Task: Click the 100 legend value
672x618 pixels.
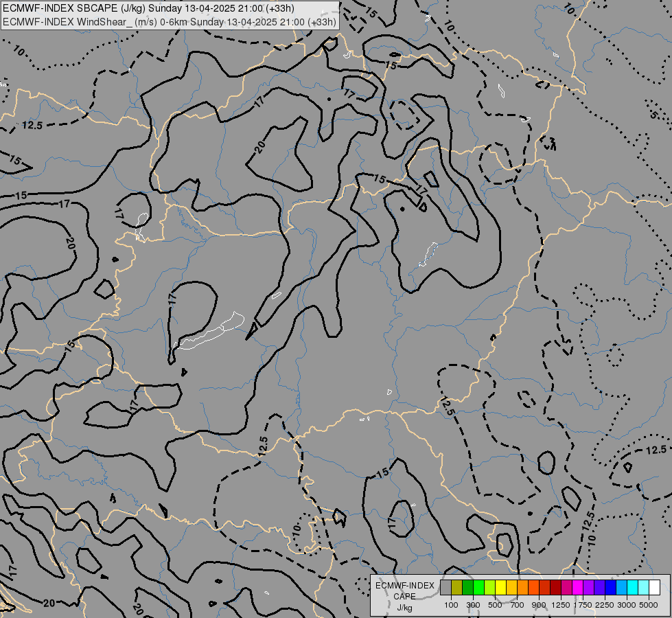Action: pos(451,605)
